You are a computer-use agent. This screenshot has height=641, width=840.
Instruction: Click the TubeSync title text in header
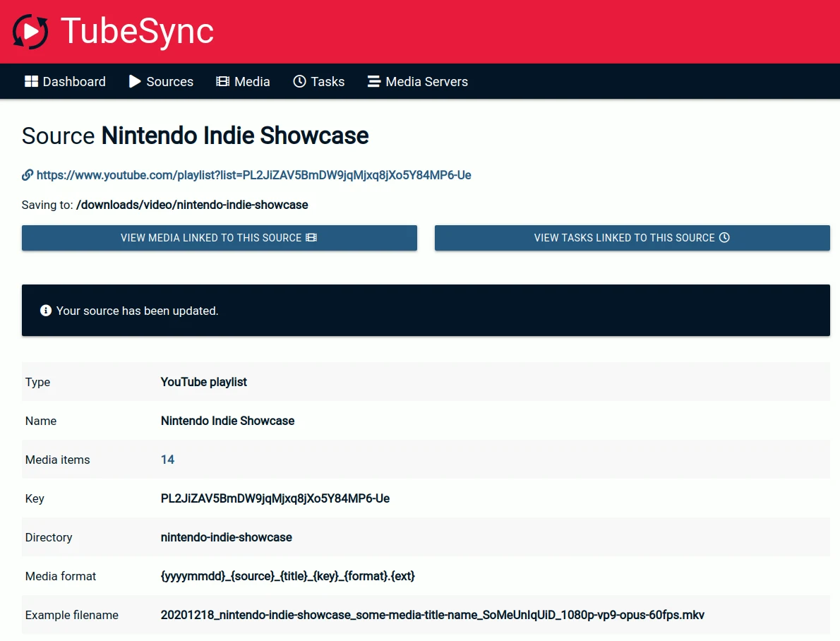coord(137,31)
